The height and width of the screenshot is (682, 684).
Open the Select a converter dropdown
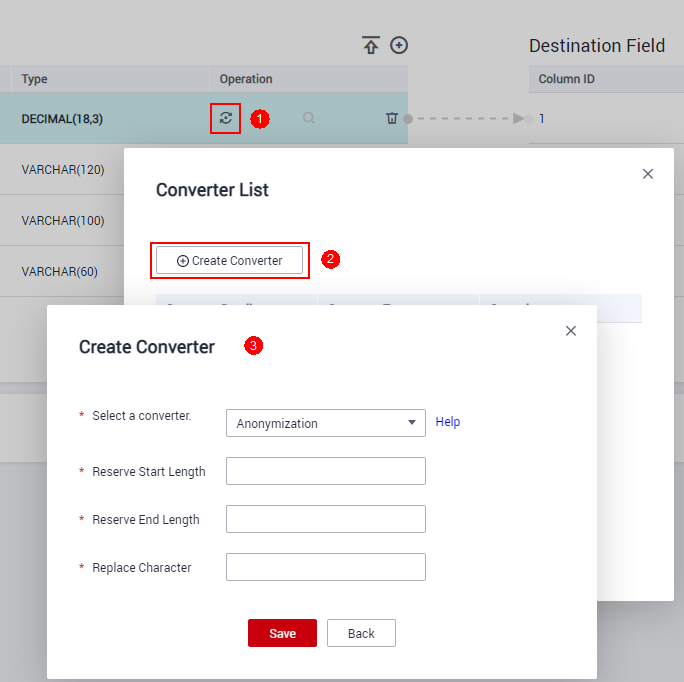(x=325, y=423)
